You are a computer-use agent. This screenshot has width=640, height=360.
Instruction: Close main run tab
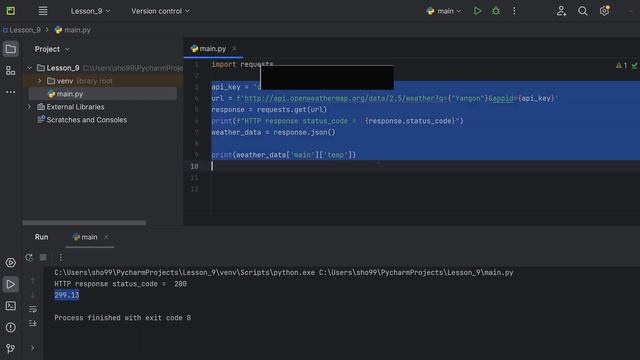click(x=106, y=237)
